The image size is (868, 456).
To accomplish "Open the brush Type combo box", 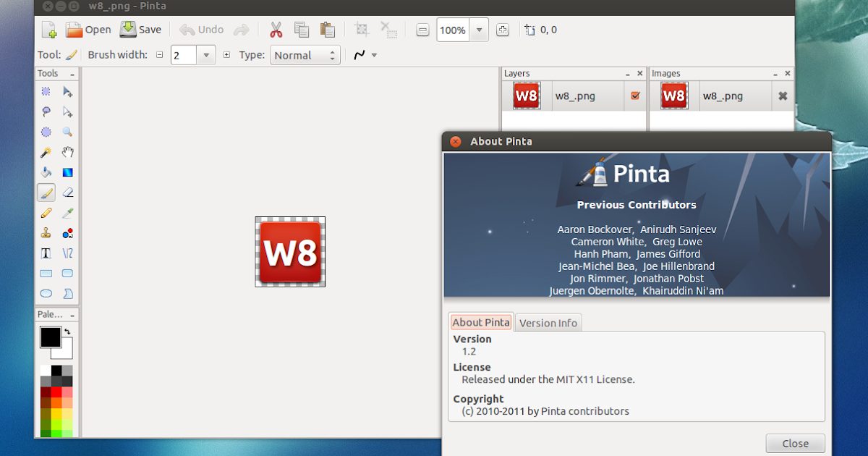I will [x=304, y=54].
